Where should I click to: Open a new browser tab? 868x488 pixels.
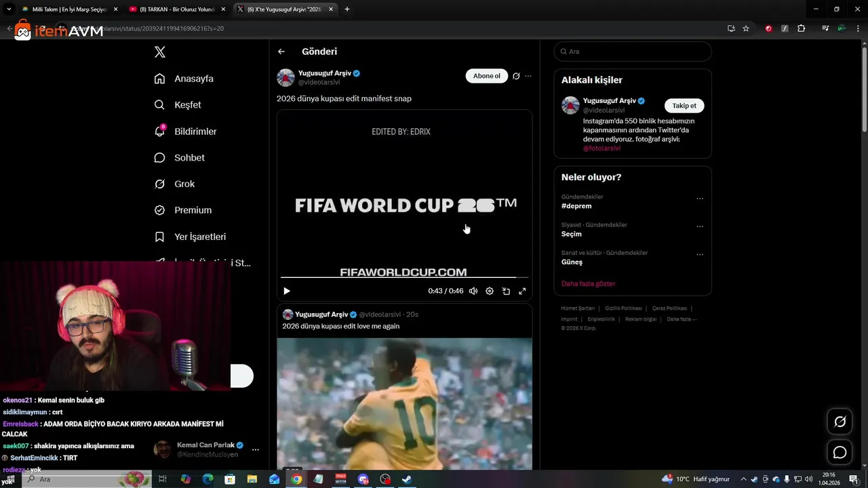(x=347, y=9)
